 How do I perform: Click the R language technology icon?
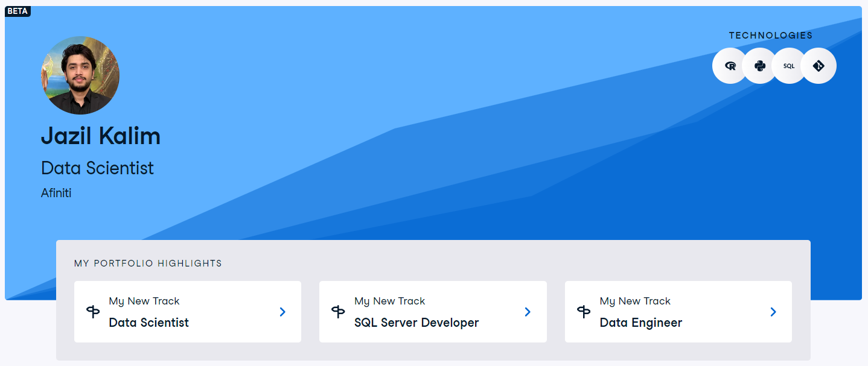[x=730, y=66]
